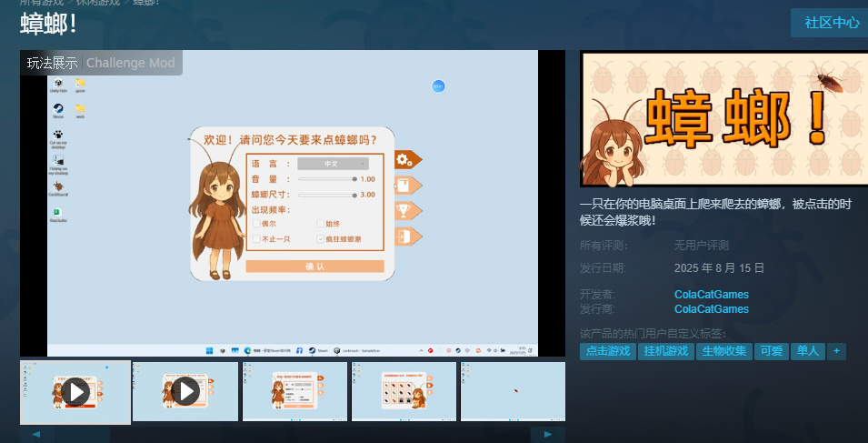Viewport: 868px width, 443px height.
Task: Open the book collection tab on the dialog
Action: (408, 185)
